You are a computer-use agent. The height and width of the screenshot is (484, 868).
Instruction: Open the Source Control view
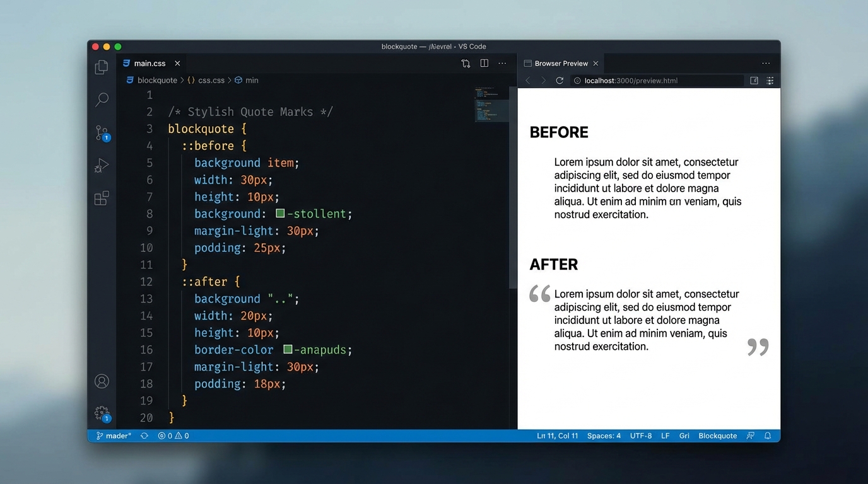pos(102,132)
